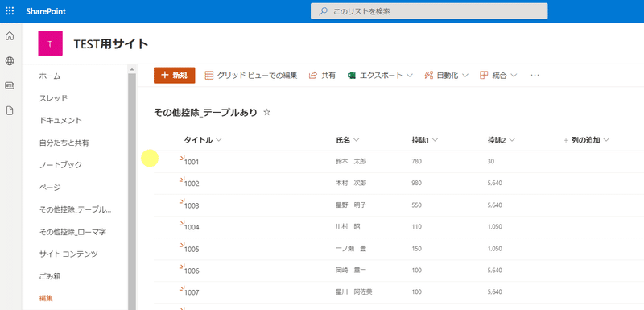Open list item 1005
The width and height of the screenshot is (644, 310).
coord(192,249)
